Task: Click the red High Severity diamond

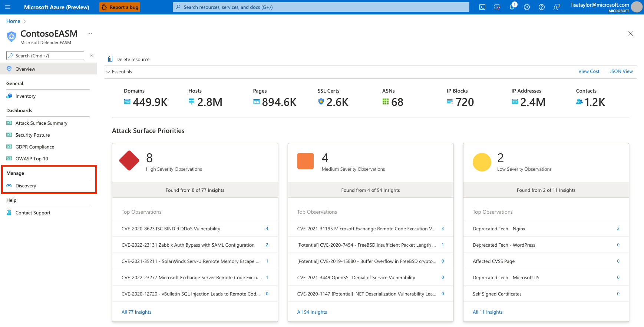Action: click(129, 161)
